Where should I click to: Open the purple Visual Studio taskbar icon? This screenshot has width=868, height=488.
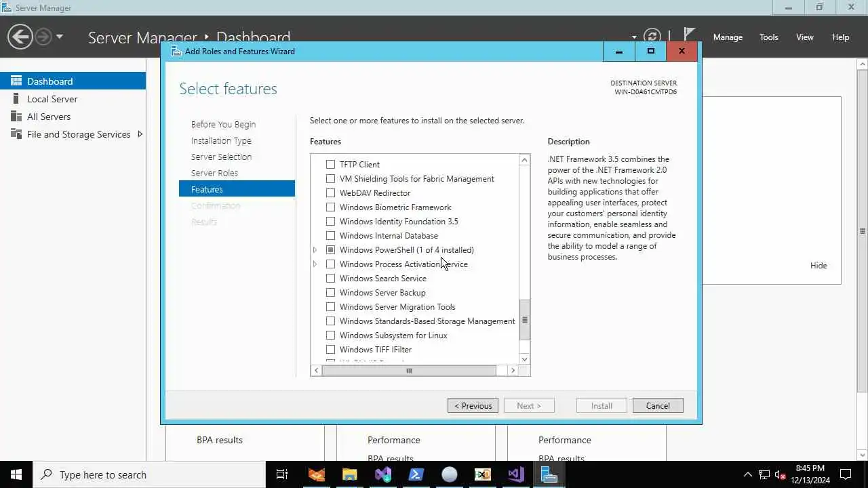pos(515,474)
